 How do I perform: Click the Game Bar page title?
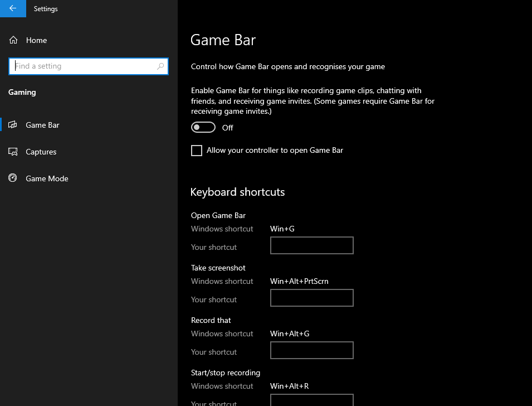(223, 40)
